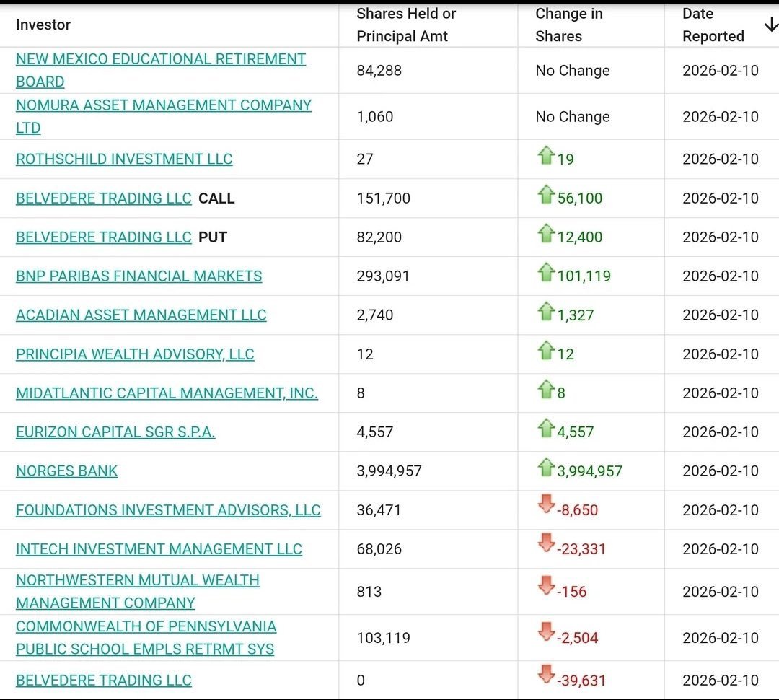Select date 2026-02-10 in Rothschild row
Screen dimensions: 779x700
(x=721, y=159)
